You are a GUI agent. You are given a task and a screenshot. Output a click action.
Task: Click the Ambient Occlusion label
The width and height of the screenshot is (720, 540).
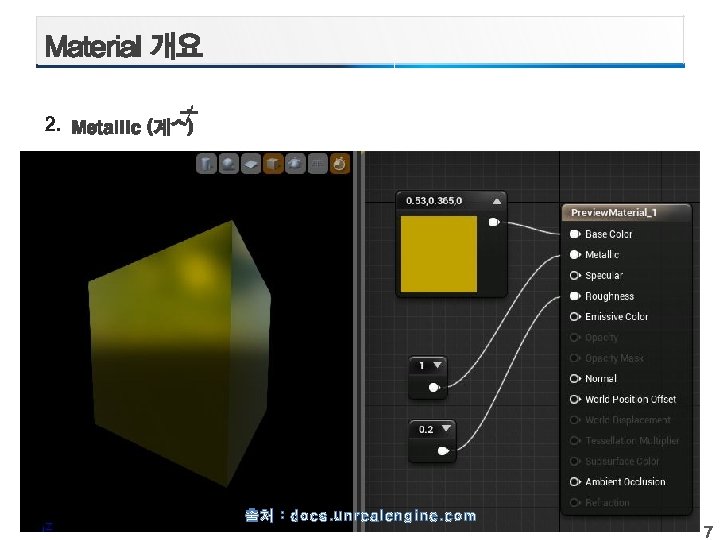click(x=625, y=482)
